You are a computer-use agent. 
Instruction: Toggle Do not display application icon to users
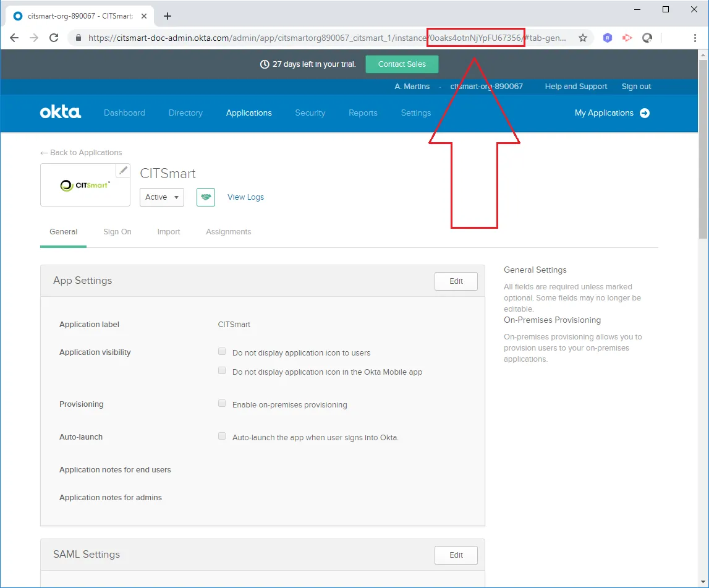222,352
